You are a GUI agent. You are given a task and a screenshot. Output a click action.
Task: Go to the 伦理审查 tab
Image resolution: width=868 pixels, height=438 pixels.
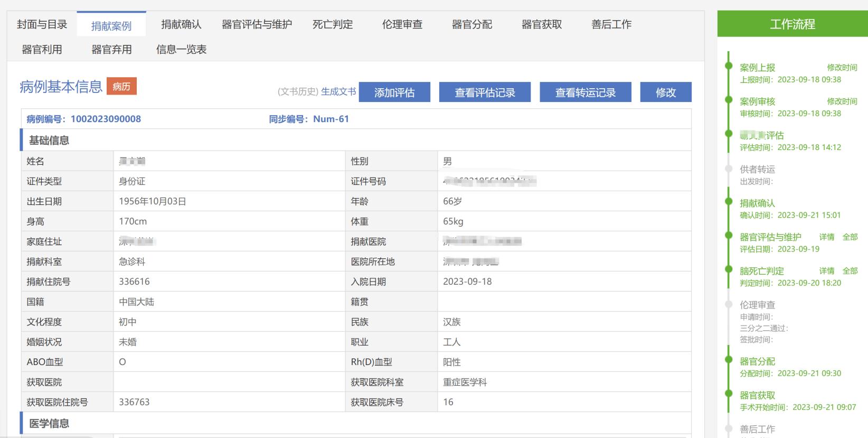point(402,24)
